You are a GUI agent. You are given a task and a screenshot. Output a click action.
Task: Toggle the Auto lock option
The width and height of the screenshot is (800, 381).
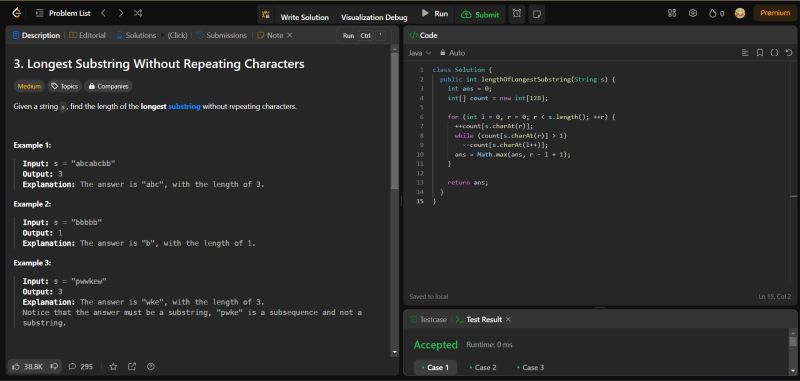(x=452, y=53)
